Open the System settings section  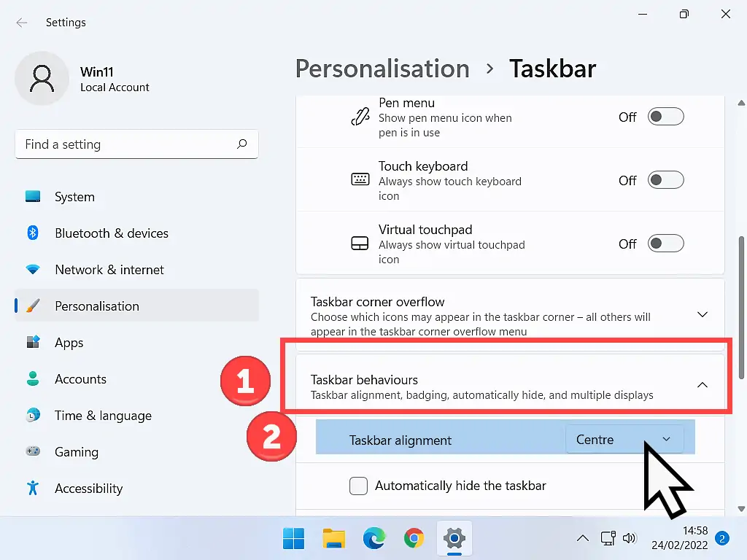point(74,197)
